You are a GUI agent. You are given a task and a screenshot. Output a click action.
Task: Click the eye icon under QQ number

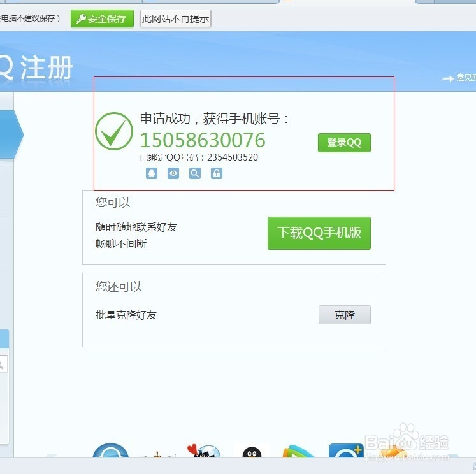173,173
